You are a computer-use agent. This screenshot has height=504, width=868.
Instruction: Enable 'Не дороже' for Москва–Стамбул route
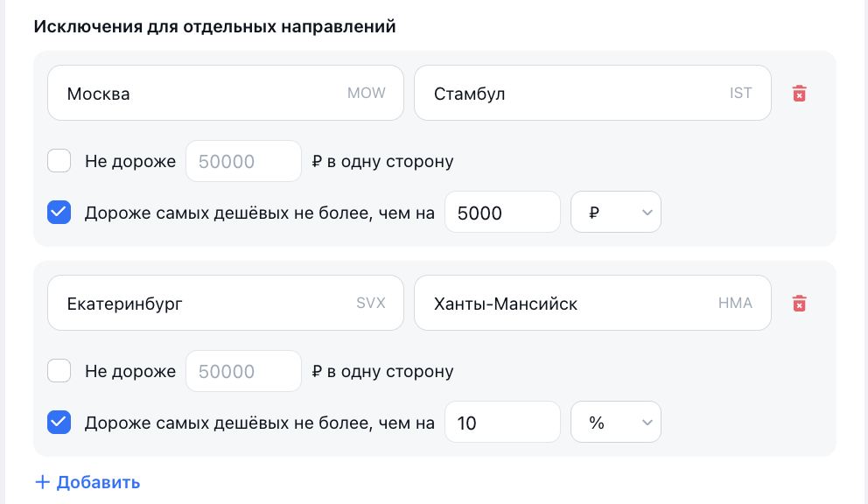(x=59, y=161)
